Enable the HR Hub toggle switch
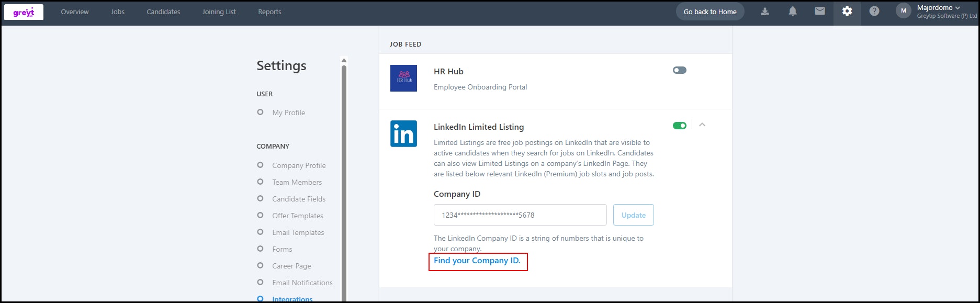This screenshot has width=980, height=303. (x=680, y=70)
